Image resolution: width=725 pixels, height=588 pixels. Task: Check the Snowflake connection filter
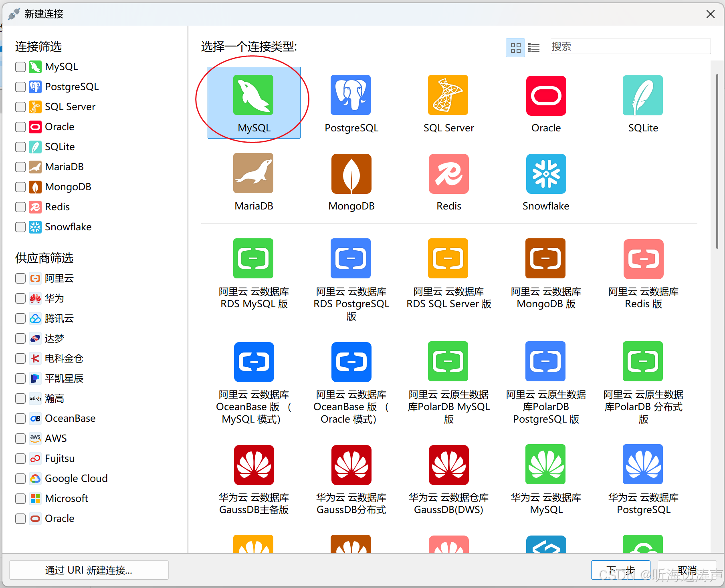tap(20, 227)
